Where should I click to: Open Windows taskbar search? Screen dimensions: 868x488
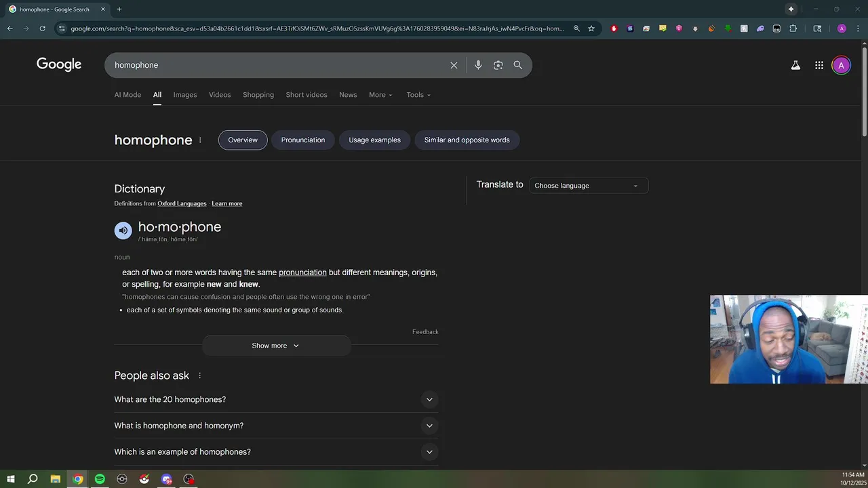(33, 479)
